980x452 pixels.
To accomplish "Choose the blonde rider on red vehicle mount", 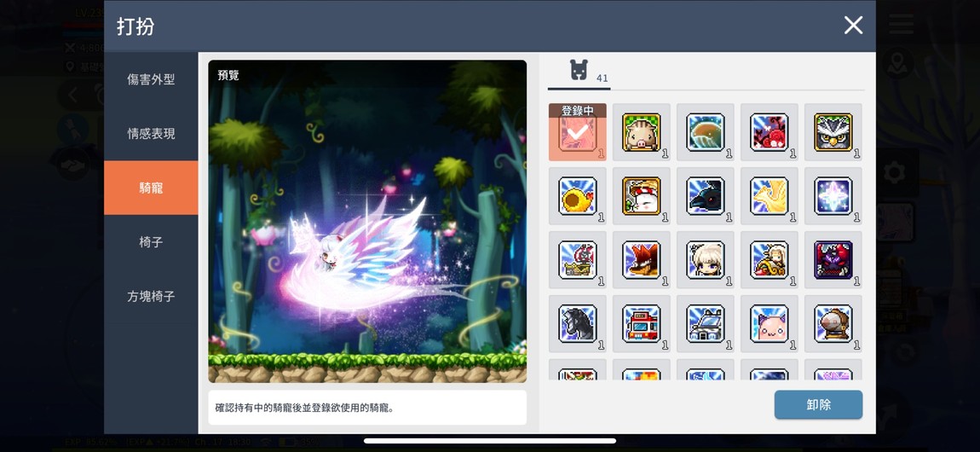I will (770, 260).
